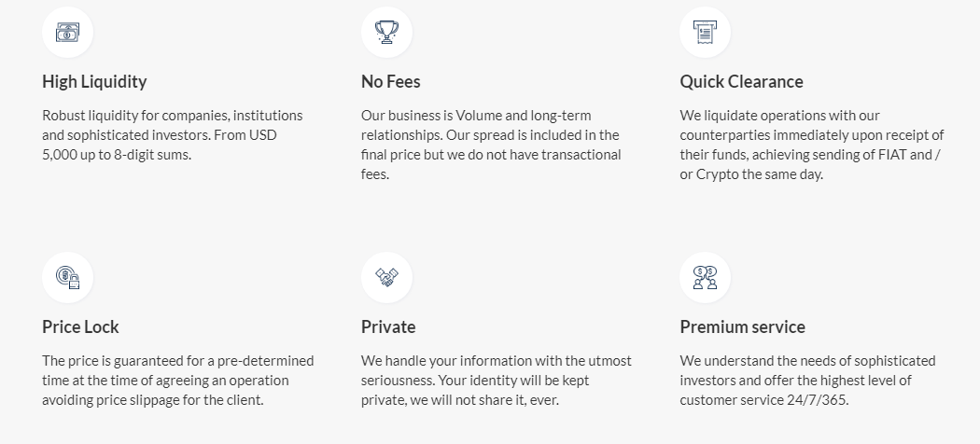
Task: Click the coin-and-padlock icon above Price Lock
Action: click(x=67, y=277)
